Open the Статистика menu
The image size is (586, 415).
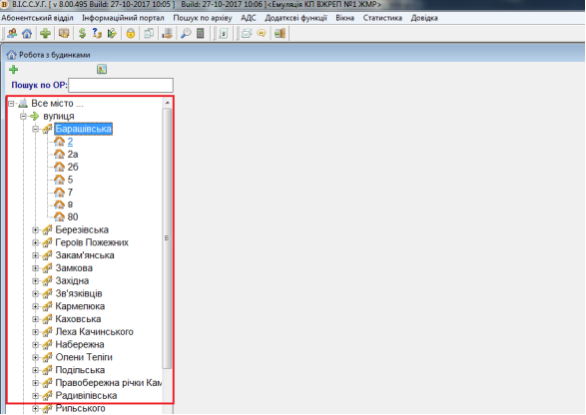382,18
